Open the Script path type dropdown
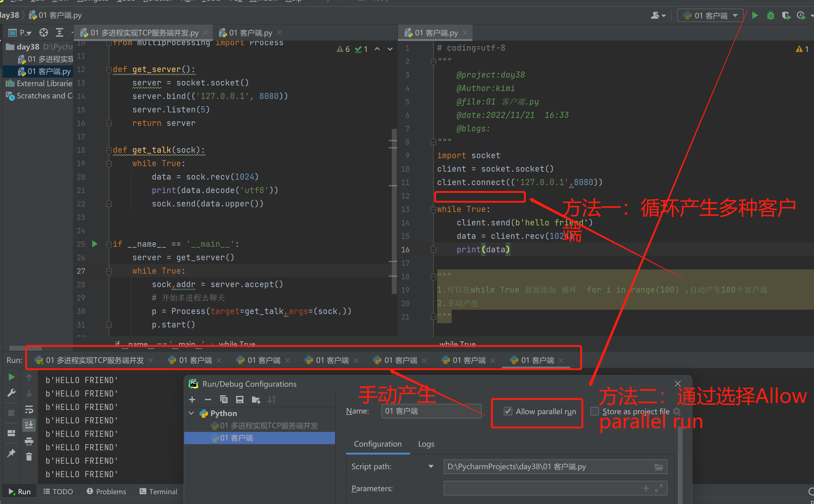Image resolution: width=814 pixels, height=504 pixels. (431, 467)
